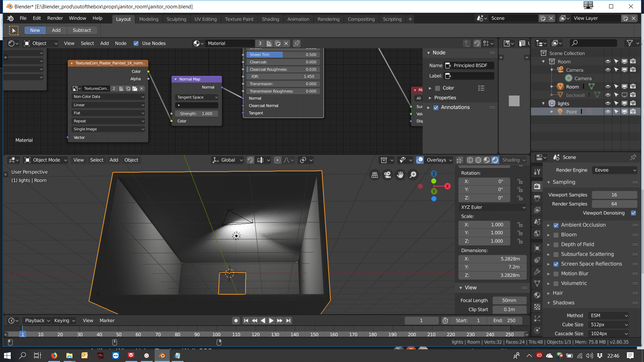Click the Normal Map Strength slider
Screen dimensions: 644x362
pyautogui.click(x=197, y=114)
